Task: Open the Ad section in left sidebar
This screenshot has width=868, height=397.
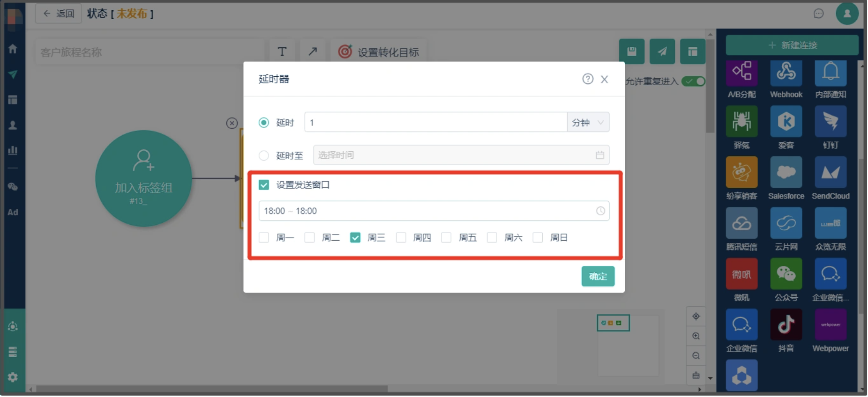Action: [x=13, y=213]
